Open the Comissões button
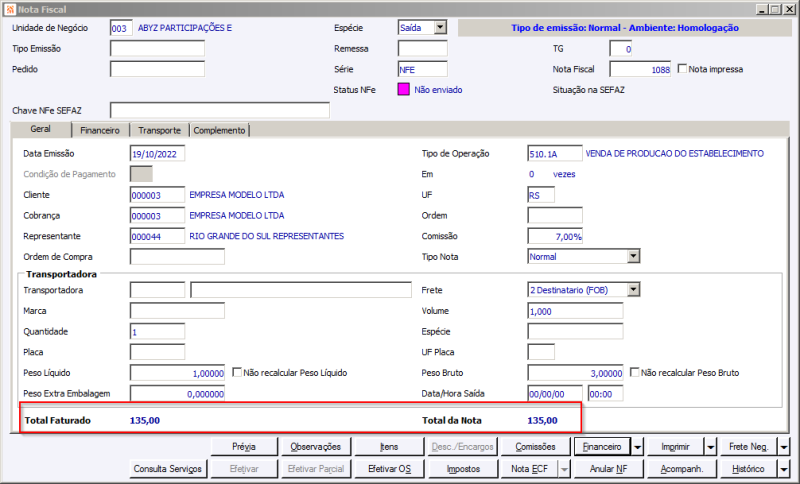The width and height of the screenshot is (800, 484). (x=535, y=447)
